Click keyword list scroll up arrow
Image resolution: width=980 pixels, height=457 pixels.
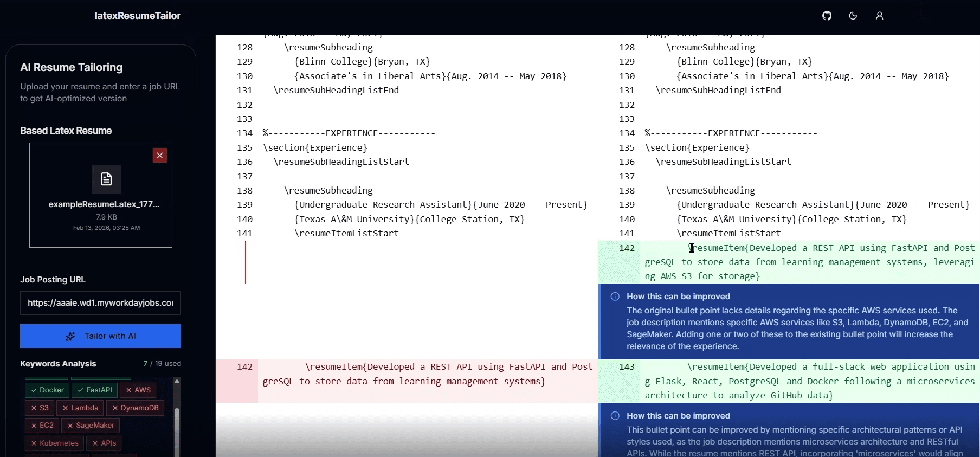click(x=177, y=381)
